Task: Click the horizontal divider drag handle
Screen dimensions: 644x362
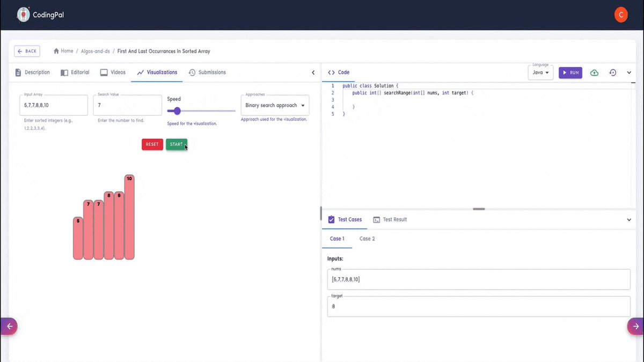Action: click(479, 209)
